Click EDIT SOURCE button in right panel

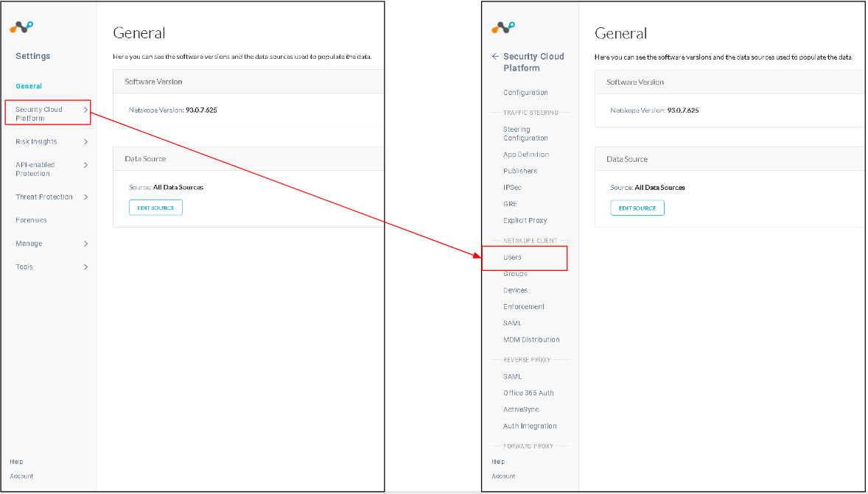pyautogui.click(x=637, y=208)
